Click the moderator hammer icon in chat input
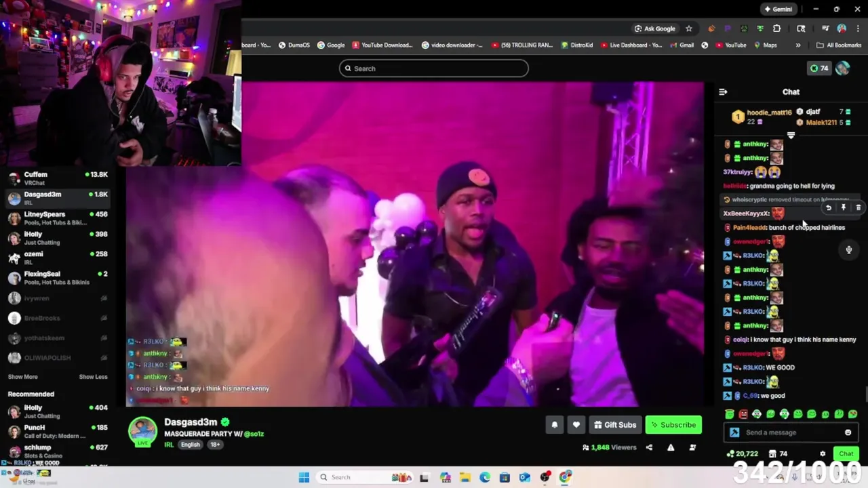Viewport: 868px width, 488px height. [x=734, y=432]
